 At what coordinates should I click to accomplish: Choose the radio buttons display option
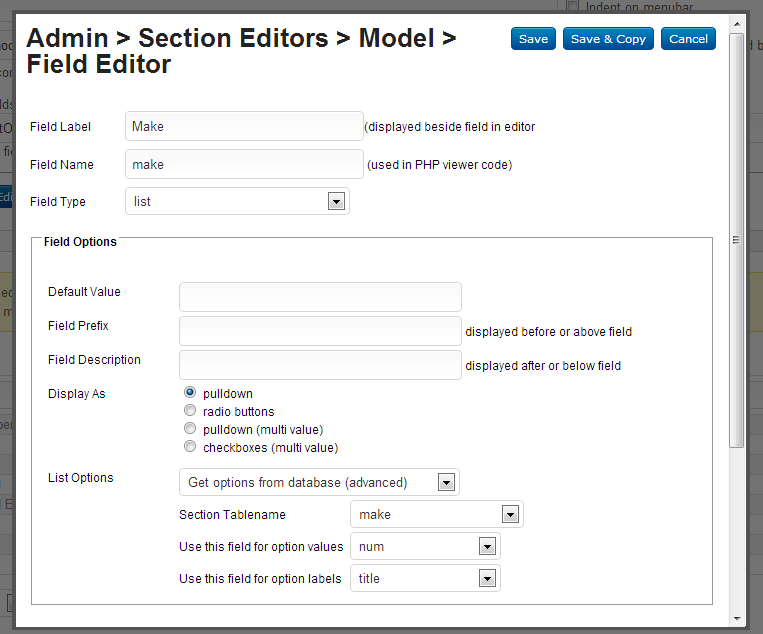[190, 411]
